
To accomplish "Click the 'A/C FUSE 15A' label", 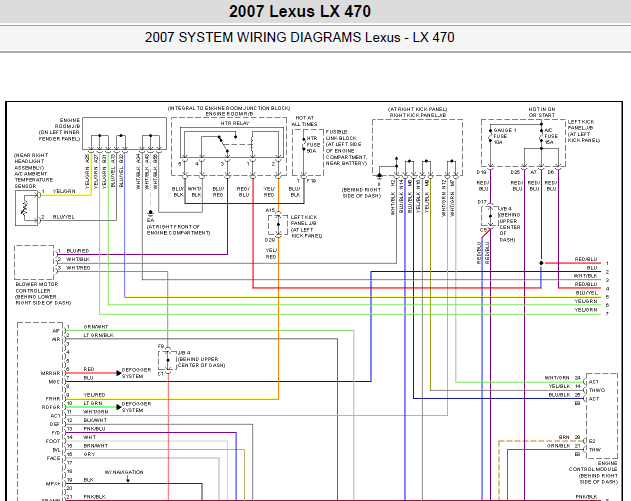I will coord(549,136).
